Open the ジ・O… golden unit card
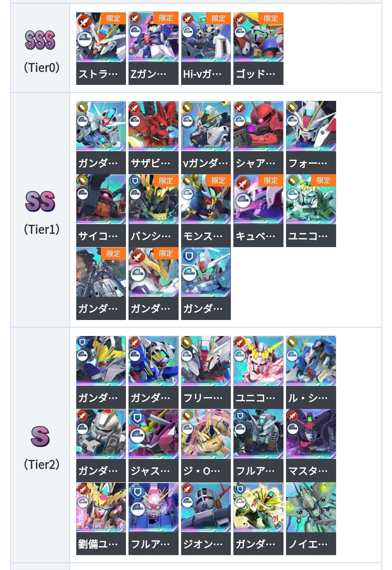This screenshot has width=392, height=570. tap(206, 445)
